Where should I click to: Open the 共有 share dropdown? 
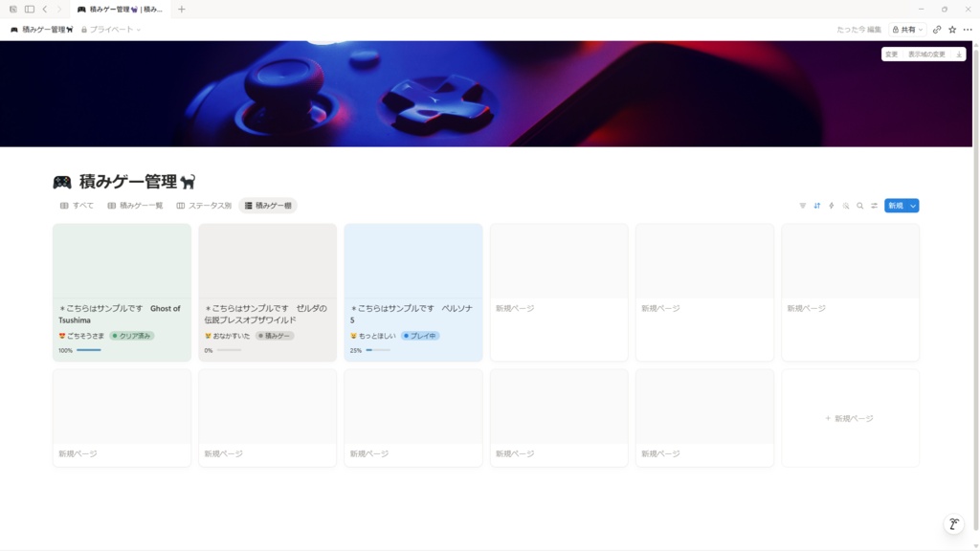coord(907,30)
